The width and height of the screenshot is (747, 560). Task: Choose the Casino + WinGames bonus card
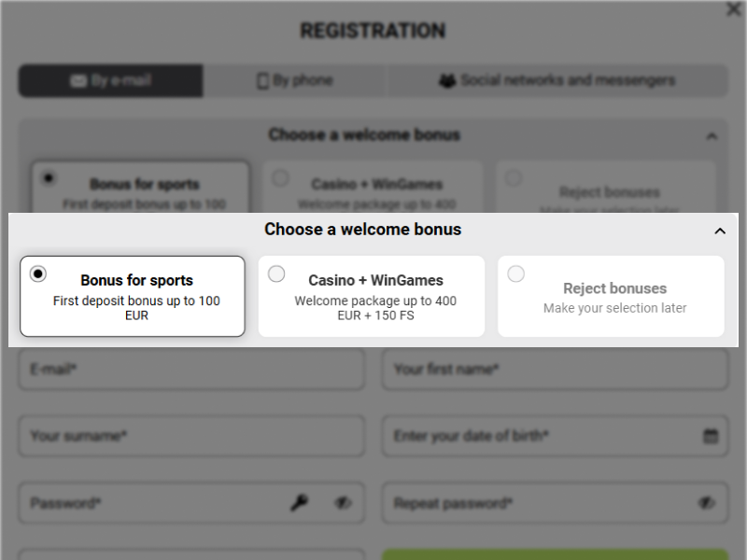[372, 295]
